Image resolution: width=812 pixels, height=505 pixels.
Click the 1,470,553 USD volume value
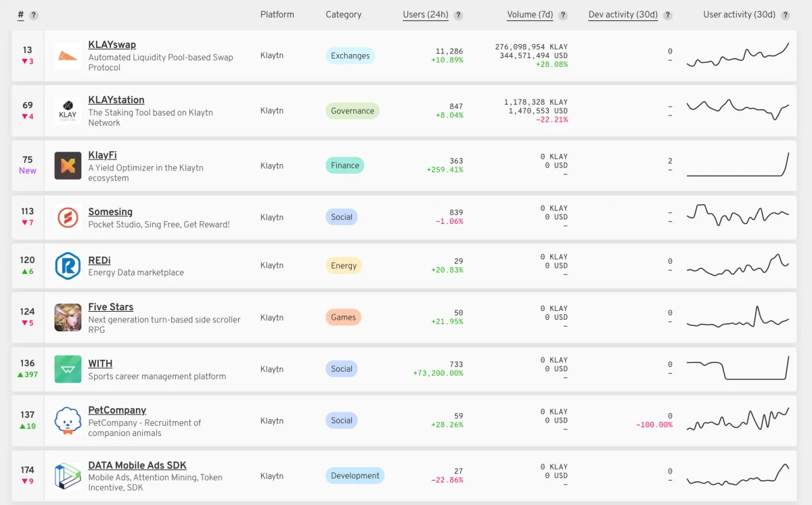[539, 111]
